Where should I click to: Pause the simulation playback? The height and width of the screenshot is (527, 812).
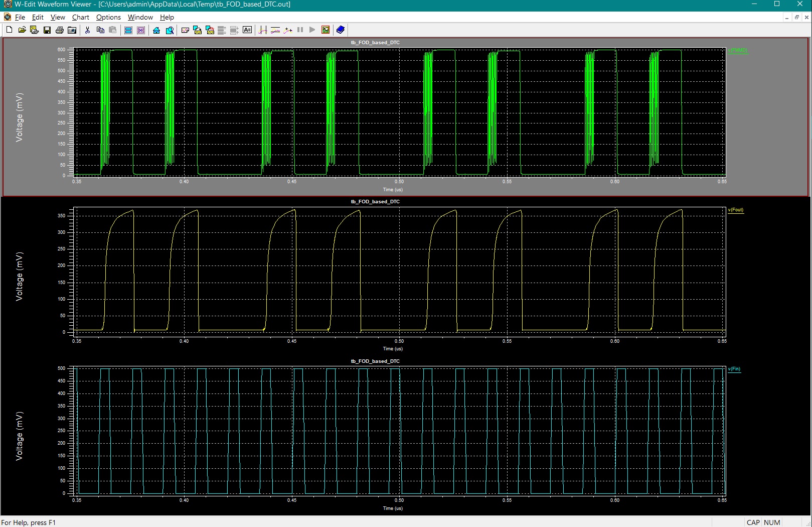(300, 30)
